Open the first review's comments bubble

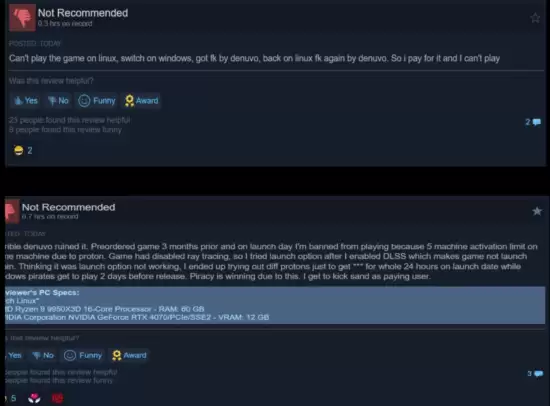533,122
